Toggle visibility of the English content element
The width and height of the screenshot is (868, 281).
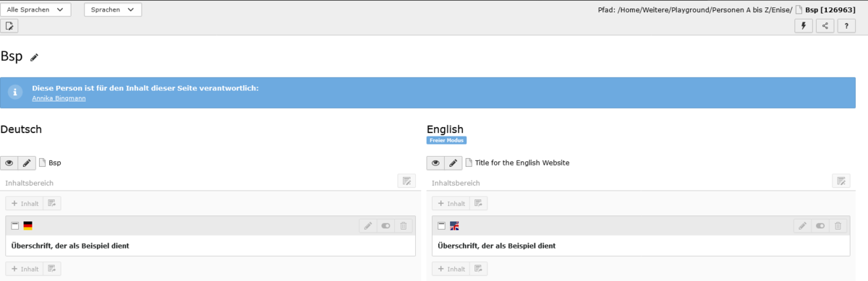click(x=820, y=226)
